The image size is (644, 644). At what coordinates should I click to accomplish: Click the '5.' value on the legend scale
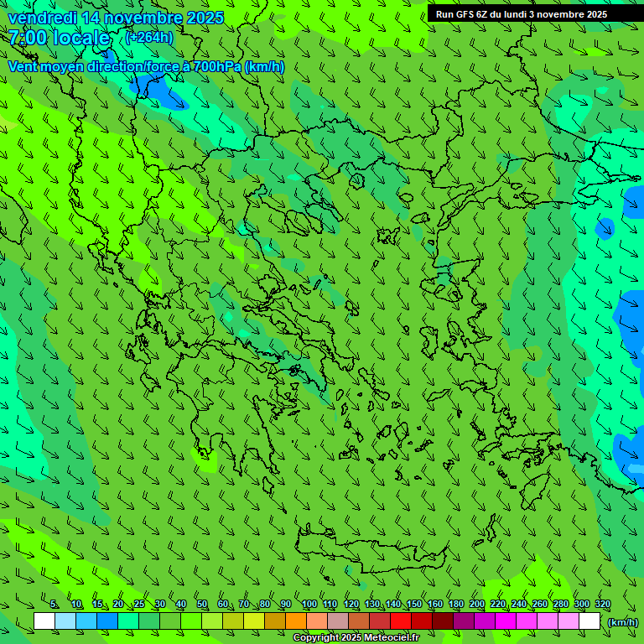[x=54, y=605]
